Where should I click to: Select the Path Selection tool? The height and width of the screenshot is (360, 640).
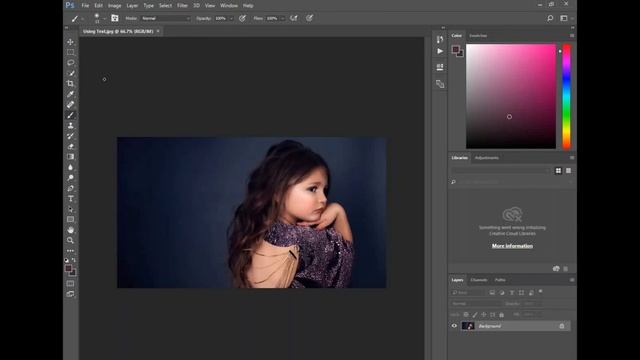point(70,209)
